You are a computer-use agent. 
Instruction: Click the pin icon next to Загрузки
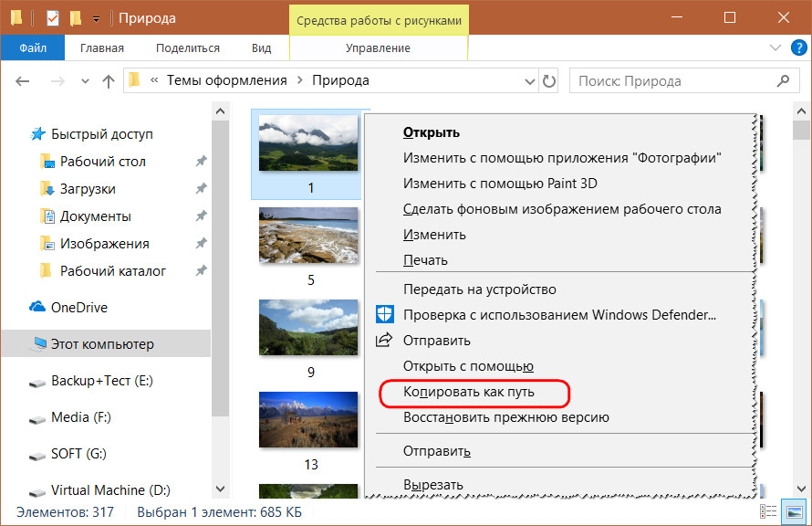click(201, 189)
